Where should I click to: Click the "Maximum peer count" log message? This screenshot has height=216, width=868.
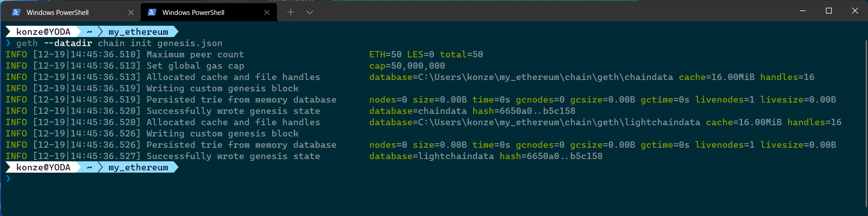coord(195,55)
